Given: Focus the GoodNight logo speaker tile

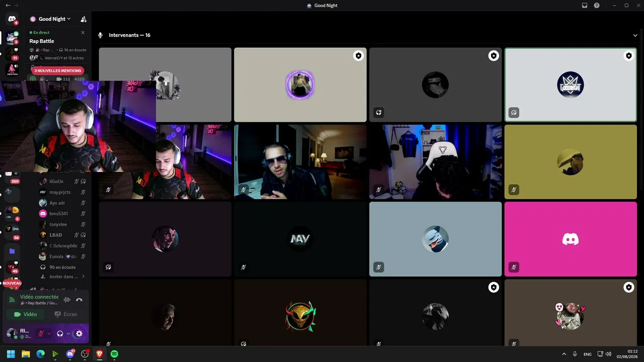Looking at the screenshot, I should 571,84.
